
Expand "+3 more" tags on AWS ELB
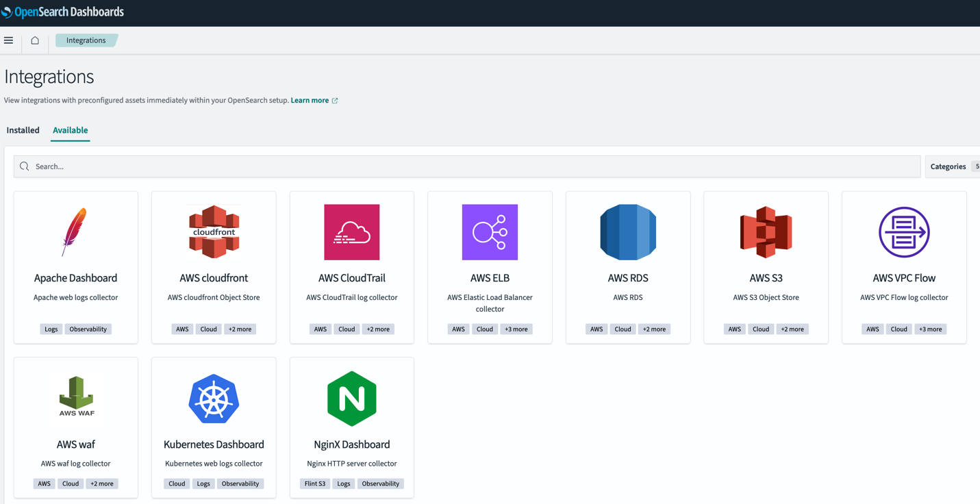tap(516, 329)
